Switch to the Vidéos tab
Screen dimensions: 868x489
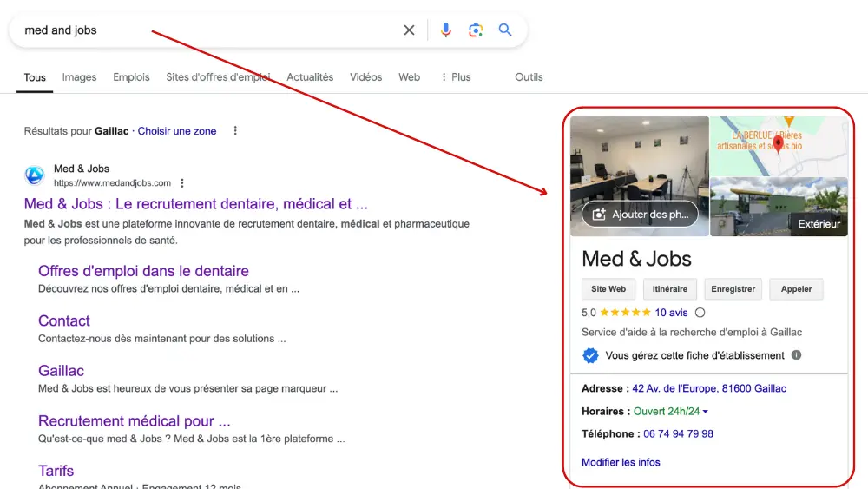(366, 77)
